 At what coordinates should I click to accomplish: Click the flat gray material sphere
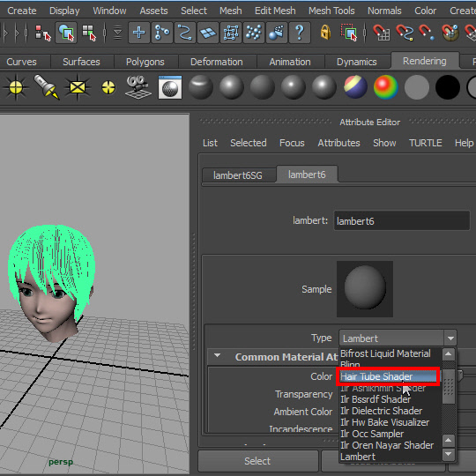pos(417,87)
